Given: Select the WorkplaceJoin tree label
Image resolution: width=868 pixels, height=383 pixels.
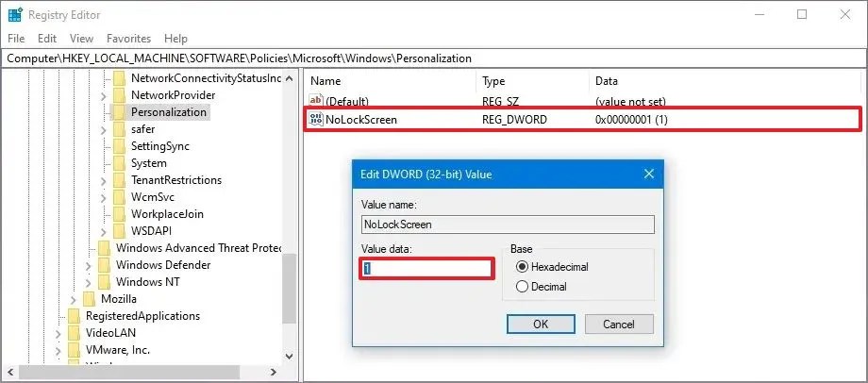Looking at the screenshot, I should (167, 214).
